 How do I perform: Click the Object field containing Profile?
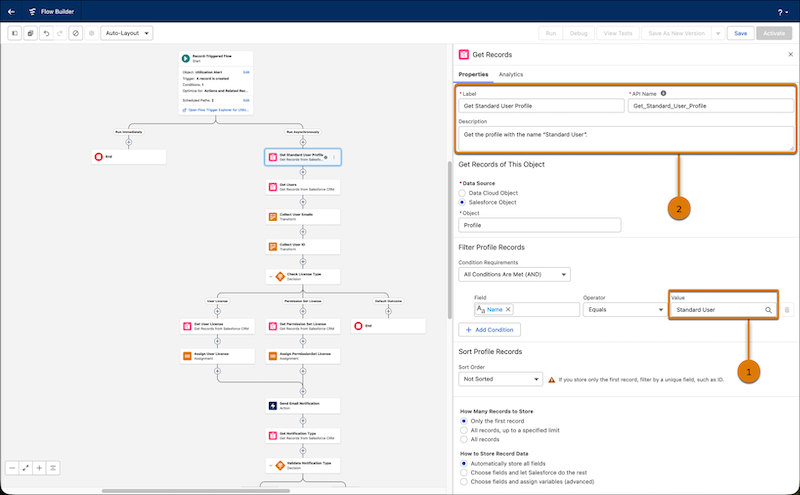(x=539, y=225)
